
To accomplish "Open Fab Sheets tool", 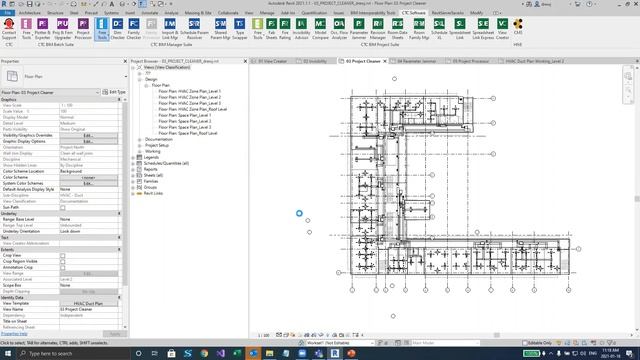I will point(271,29).
